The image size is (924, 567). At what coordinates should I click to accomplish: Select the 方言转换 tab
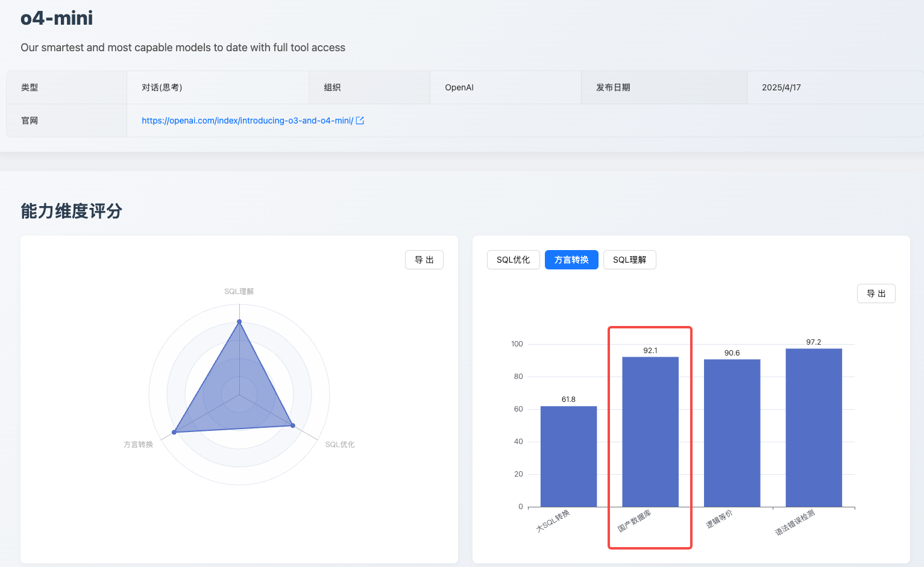tap(571, 260)
